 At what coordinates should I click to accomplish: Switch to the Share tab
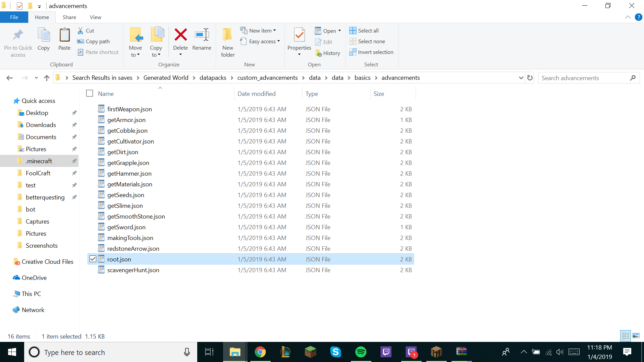pos(69,17)
